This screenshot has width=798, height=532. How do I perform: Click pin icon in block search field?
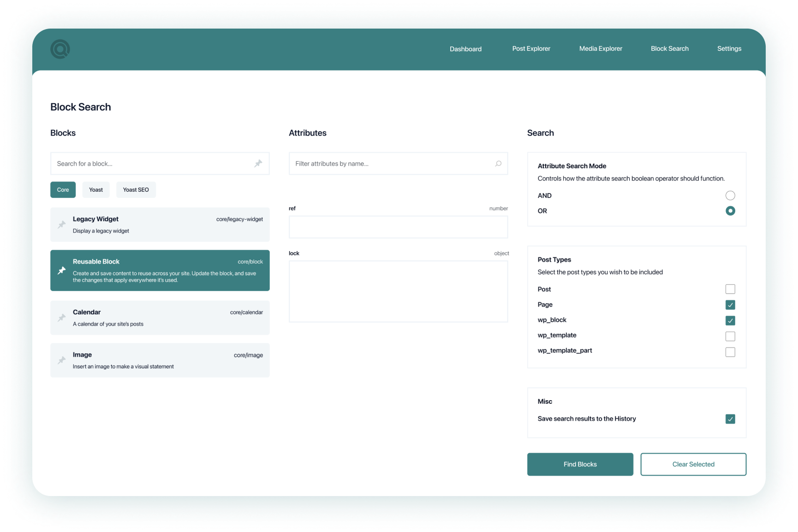point(258,164)
